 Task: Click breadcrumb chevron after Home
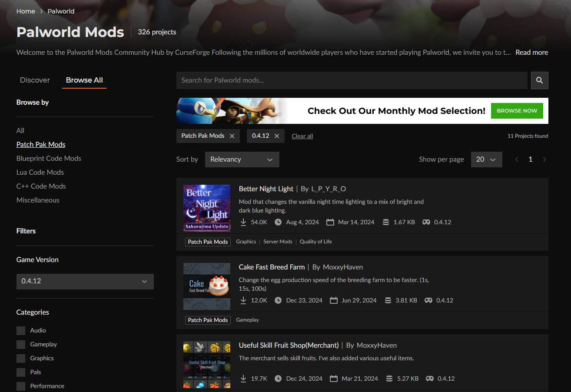(x=41, y=11)
